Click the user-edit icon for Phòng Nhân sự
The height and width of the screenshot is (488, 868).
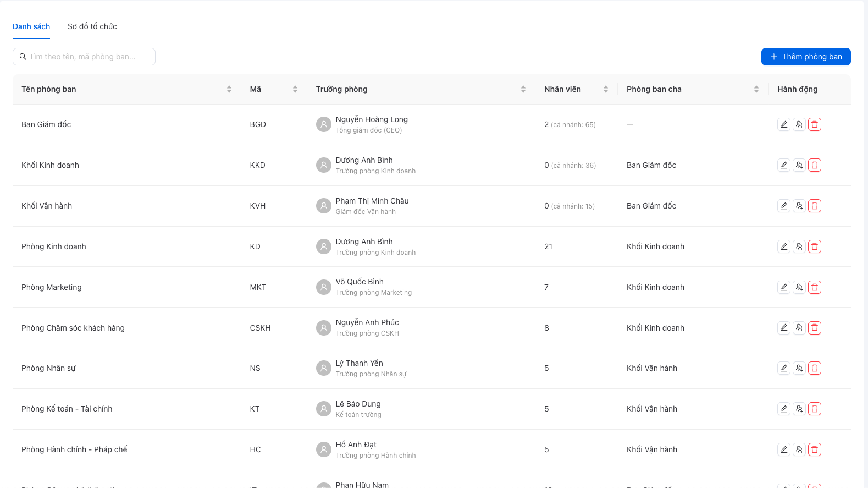(799, 368)
